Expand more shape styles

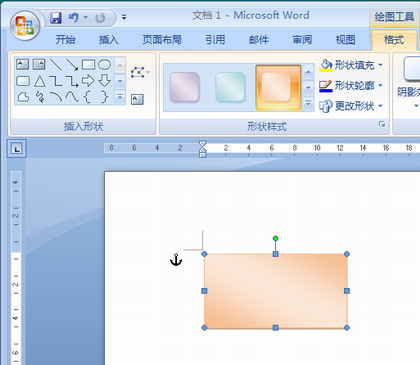pyautogui.click(x=308, y=104)
